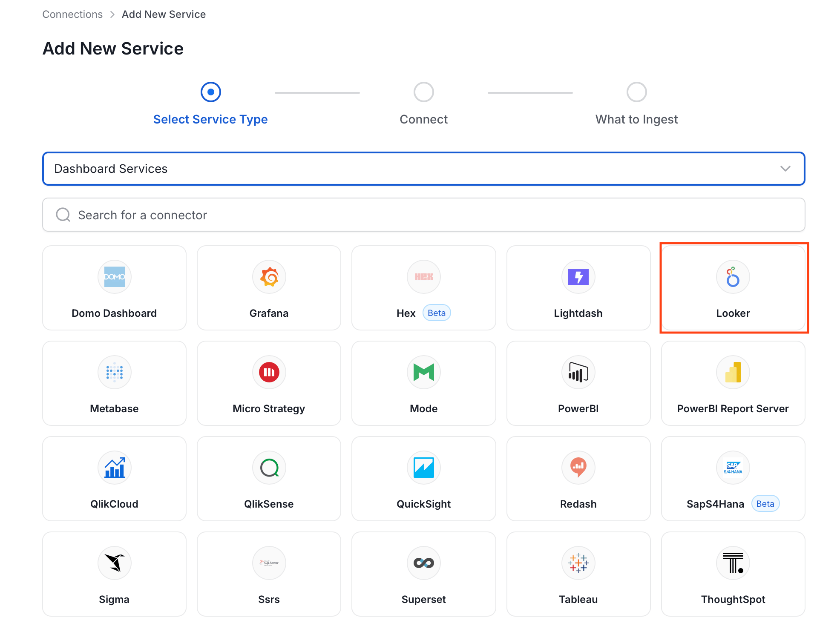Click the Add New Service page heading
840x626 pixels.
coord(113,49)
